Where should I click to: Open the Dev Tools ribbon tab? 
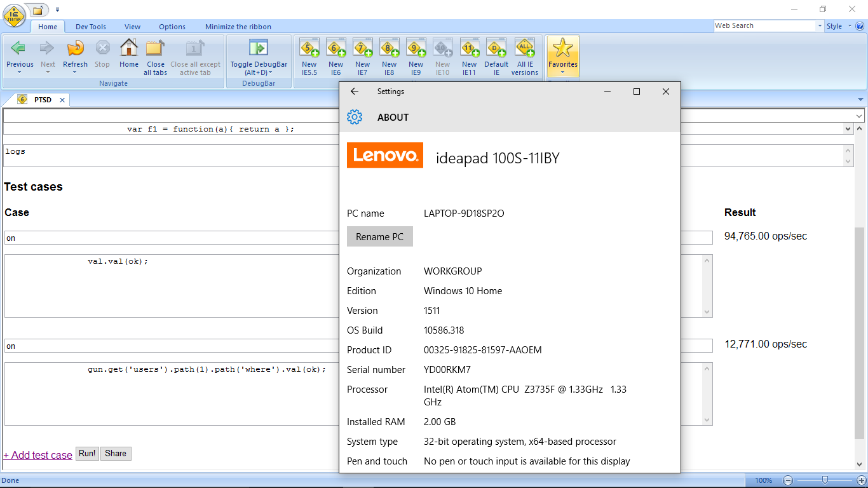click(91, 27)
